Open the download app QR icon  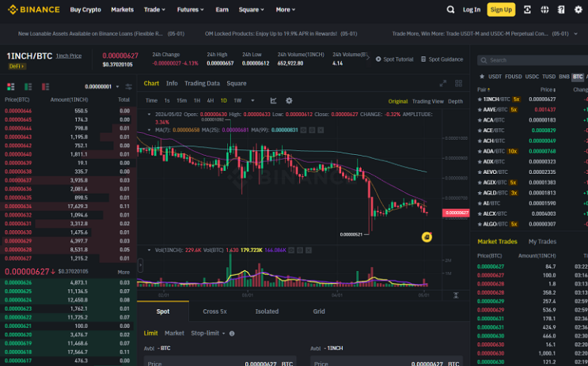point(527,9)
